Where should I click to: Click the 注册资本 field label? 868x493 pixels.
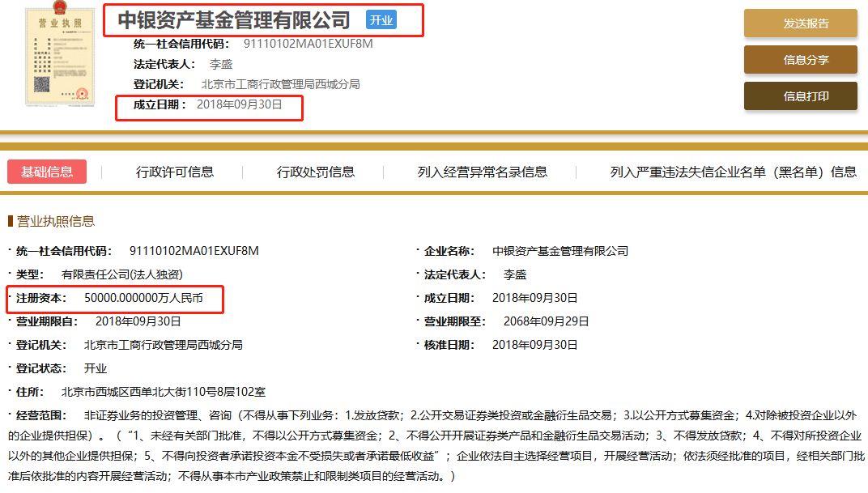(x=41, y=298)
